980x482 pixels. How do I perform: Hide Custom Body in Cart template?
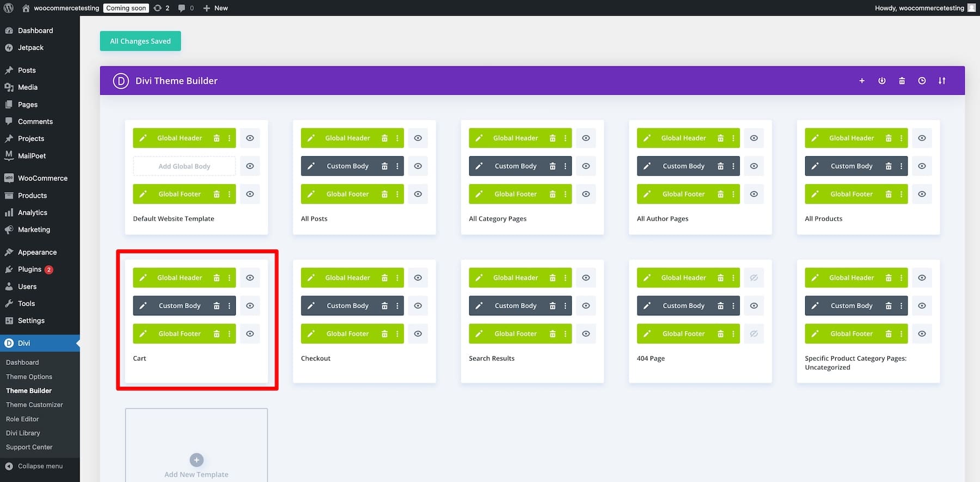click(x=250, y=306)
